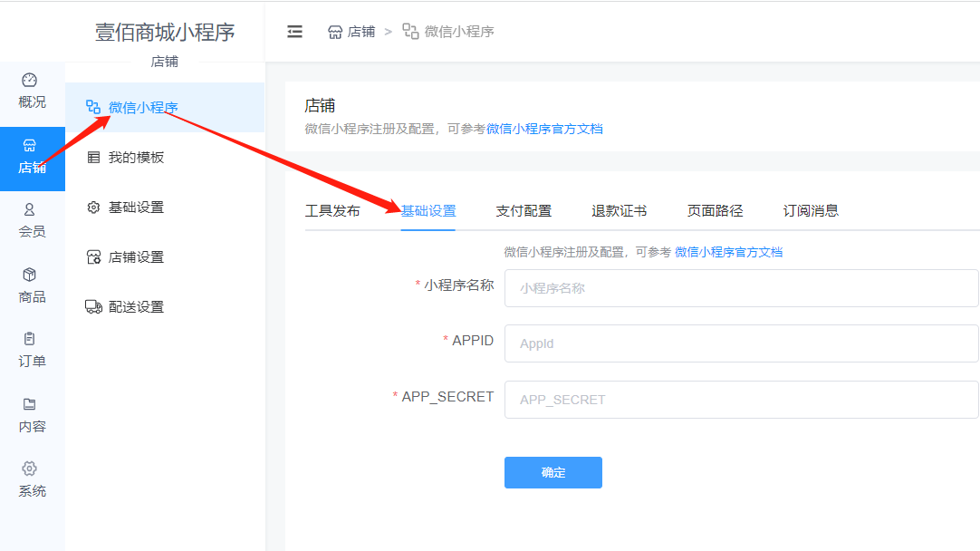This screenshot has width=980, height=551.
Task: Go to 店铺 in the breadcrumb
Action: tap(361, 32)
